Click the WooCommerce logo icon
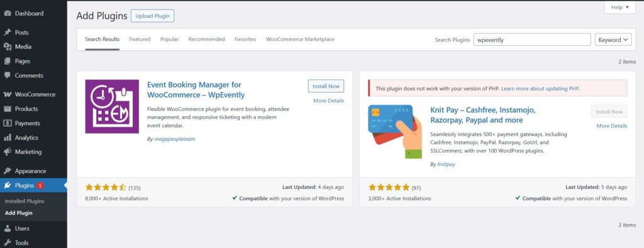The height and width of the screenshot is (248, 644). point(8,94)
